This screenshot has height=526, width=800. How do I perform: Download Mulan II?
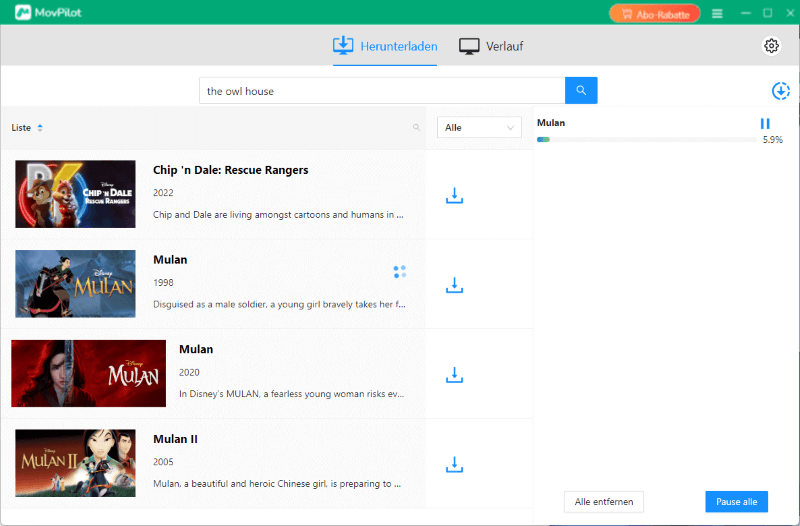coord(454,465)
